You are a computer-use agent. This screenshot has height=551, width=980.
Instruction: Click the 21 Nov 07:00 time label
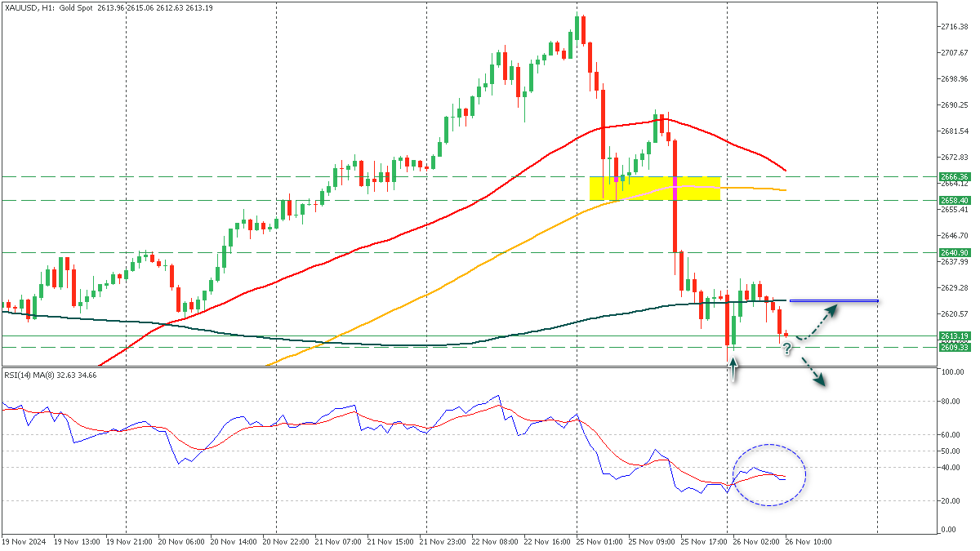coord(338,541)
